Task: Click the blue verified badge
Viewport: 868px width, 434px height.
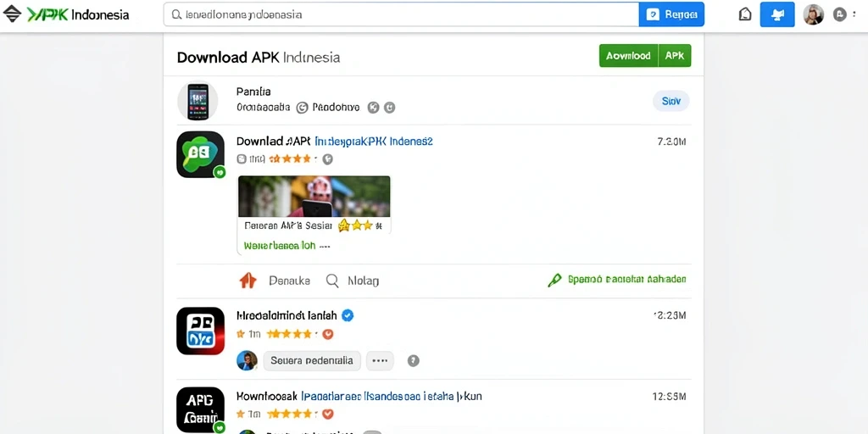Action: pos(348,315)
